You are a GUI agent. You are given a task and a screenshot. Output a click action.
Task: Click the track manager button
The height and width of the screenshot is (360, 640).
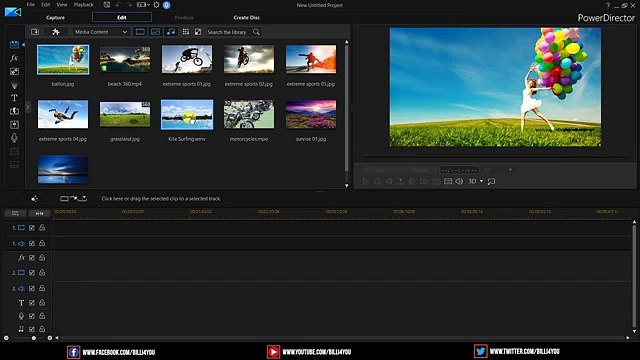(15, 213)
